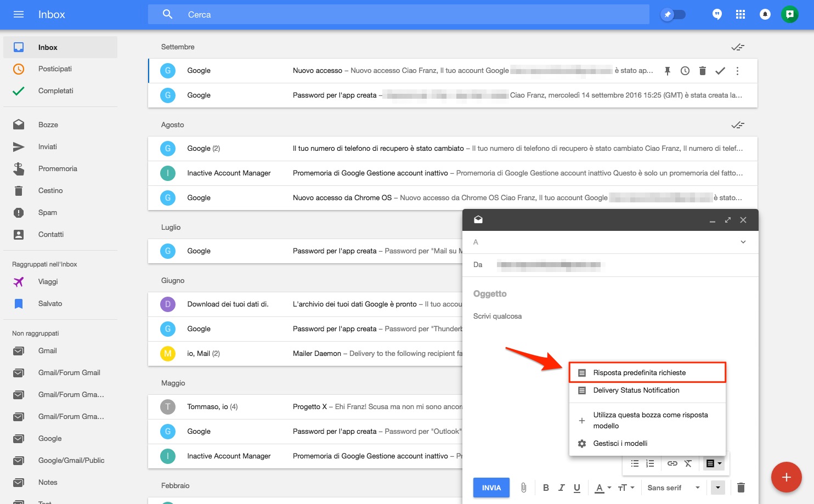Open Completati in the sidebar
814x504 pixels.
[x=60, y=90]
